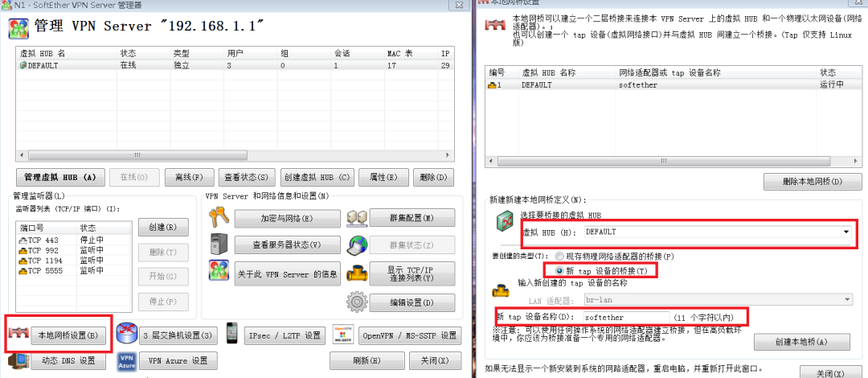Select 新 tap 设备的桥接 radio option

point(559,270)
